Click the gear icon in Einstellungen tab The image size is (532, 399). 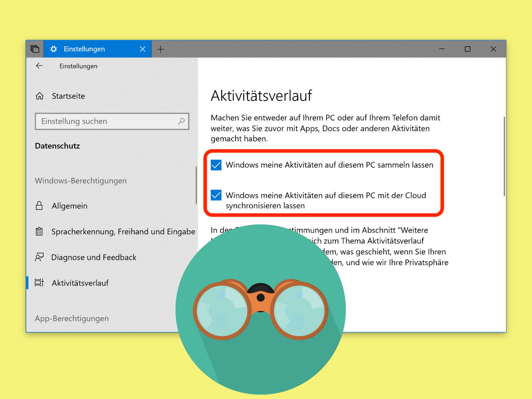pyautogui.click(x=54, y=49)
